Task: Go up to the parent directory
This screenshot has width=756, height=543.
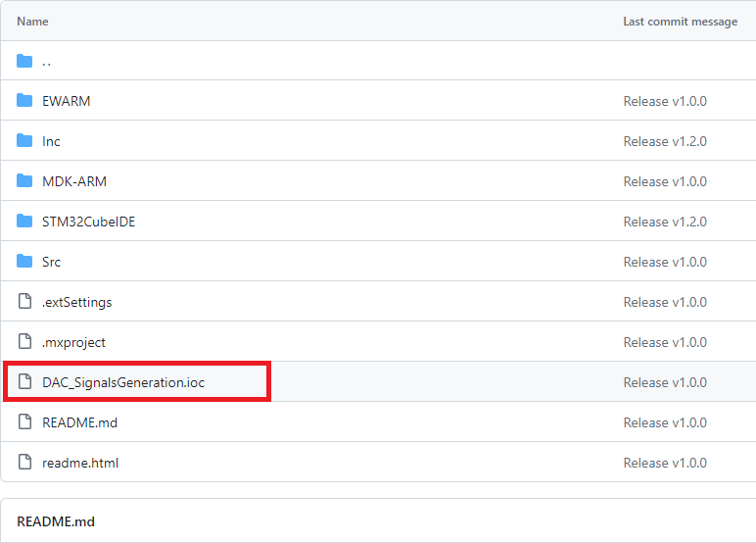Action: [x=46, y=61]
